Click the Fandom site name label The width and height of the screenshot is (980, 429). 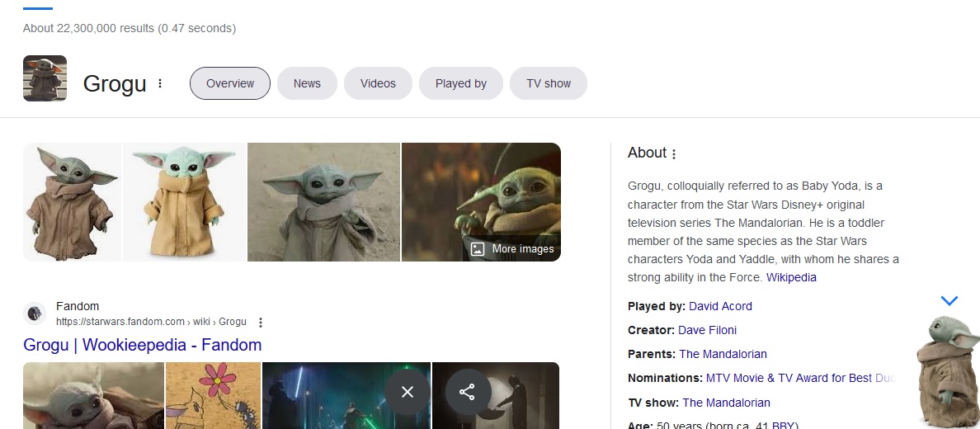pos(78,306)
